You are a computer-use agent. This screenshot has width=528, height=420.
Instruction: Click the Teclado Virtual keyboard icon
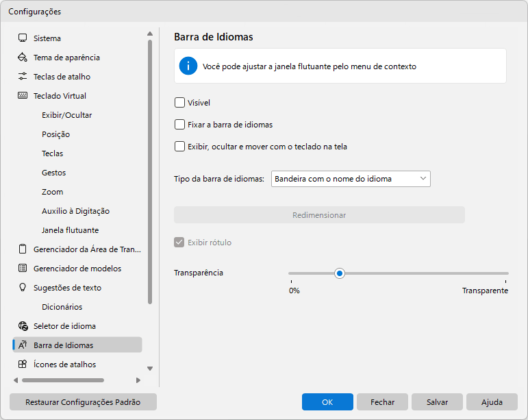tap(23, 96)
